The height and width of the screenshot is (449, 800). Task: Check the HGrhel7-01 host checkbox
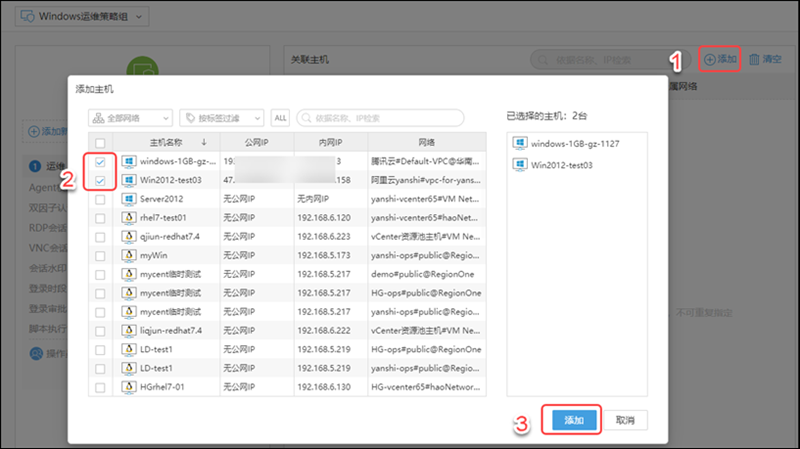coord(100,388)
